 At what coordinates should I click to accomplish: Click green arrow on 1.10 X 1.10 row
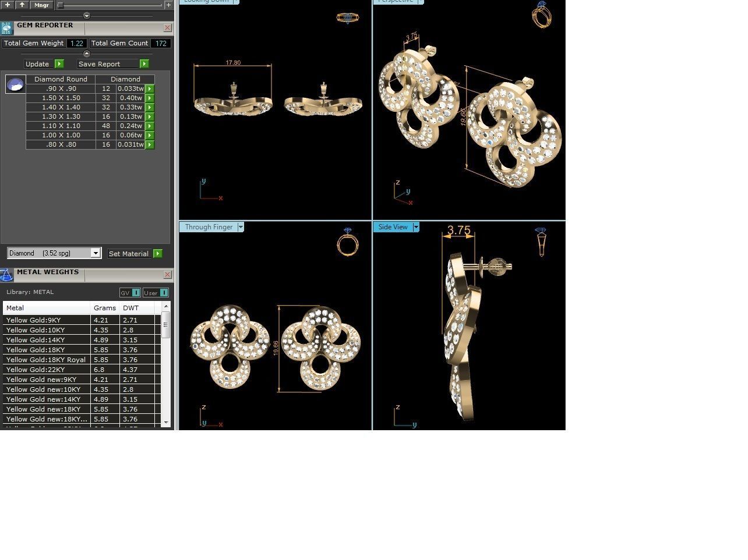coord(150,126)
